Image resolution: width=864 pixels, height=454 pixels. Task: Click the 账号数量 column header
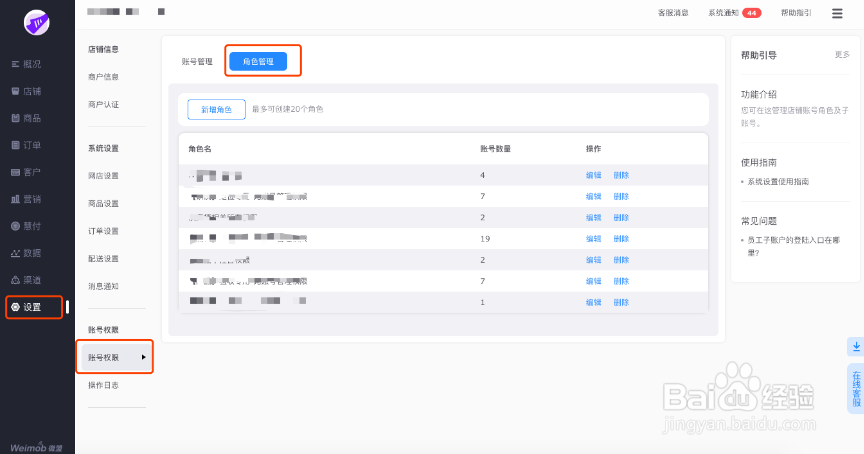495,149
